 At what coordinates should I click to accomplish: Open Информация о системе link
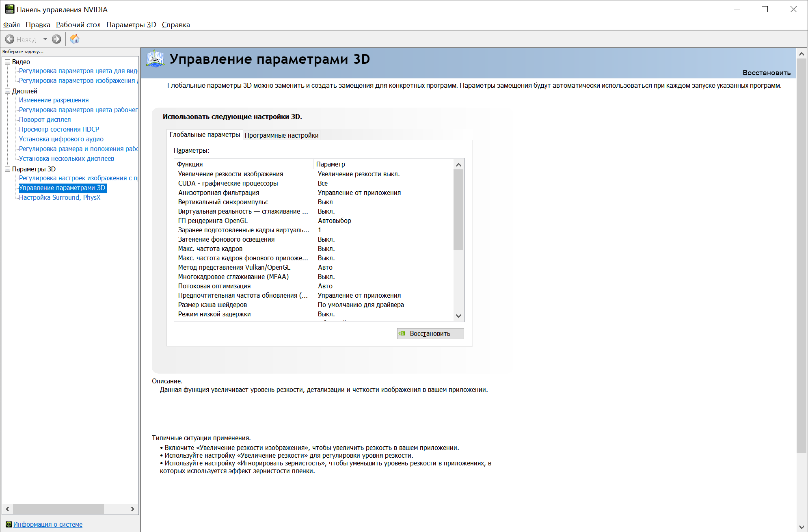coord(48,524)
